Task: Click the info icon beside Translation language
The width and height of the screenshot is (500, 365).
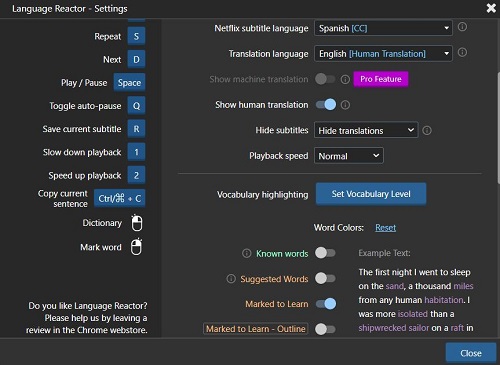Action: tap(462, 52)
